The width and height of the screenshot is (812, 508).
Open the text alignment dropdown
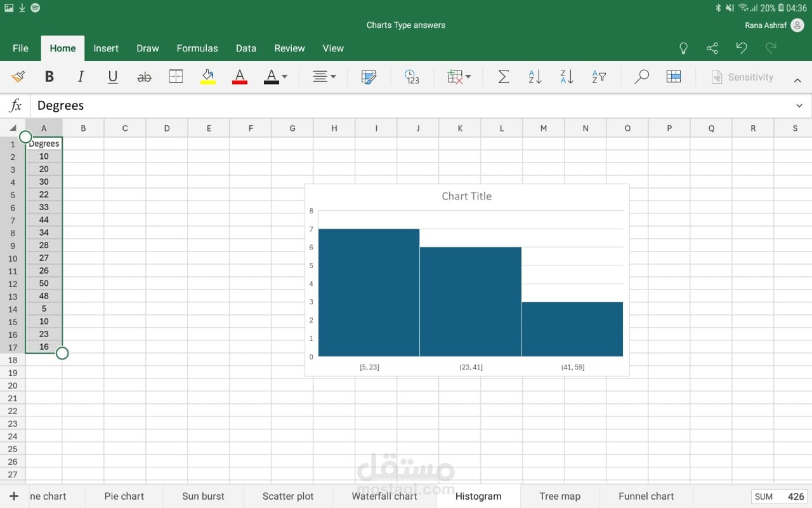tap(324, 77)
